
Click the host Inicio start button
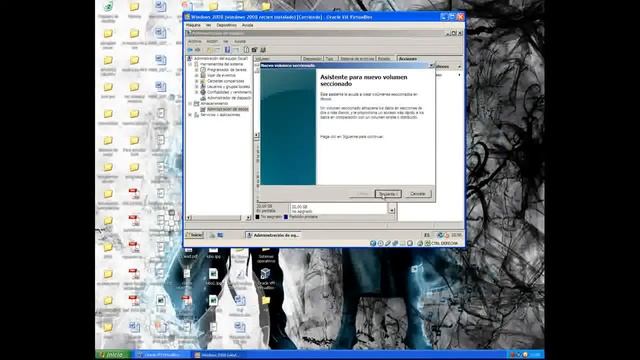pos(113,355)
